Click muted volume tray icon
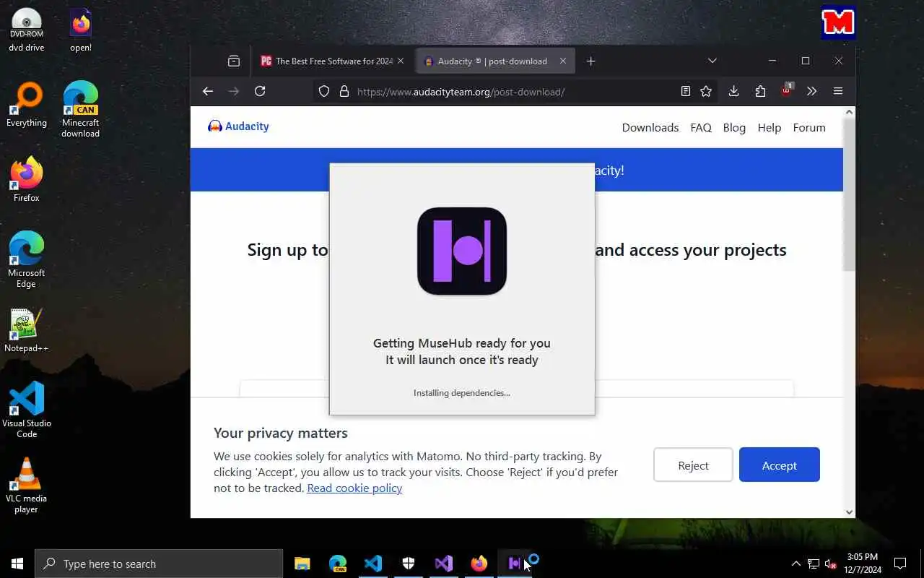The height and width of the screenshot is (578, 924). click(831, 564)
